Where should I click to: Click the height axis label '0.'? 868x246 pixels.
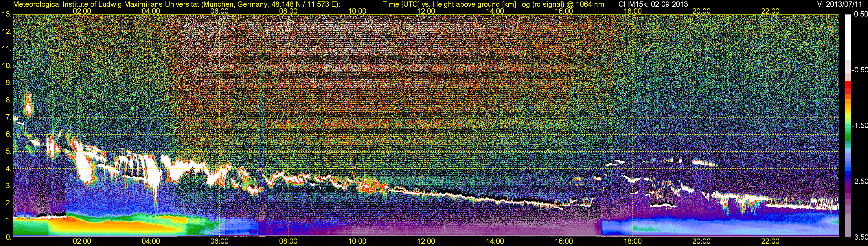(x=8, y=237)
